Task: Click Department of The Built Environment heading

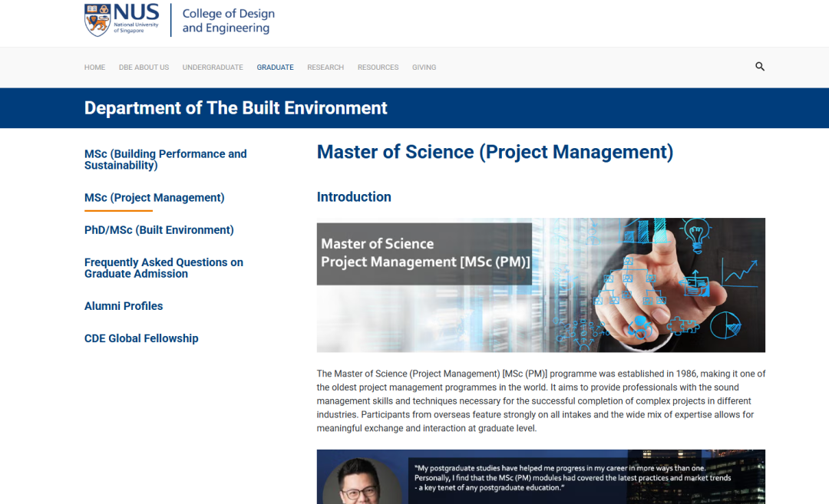Action: tap(236, 108)
